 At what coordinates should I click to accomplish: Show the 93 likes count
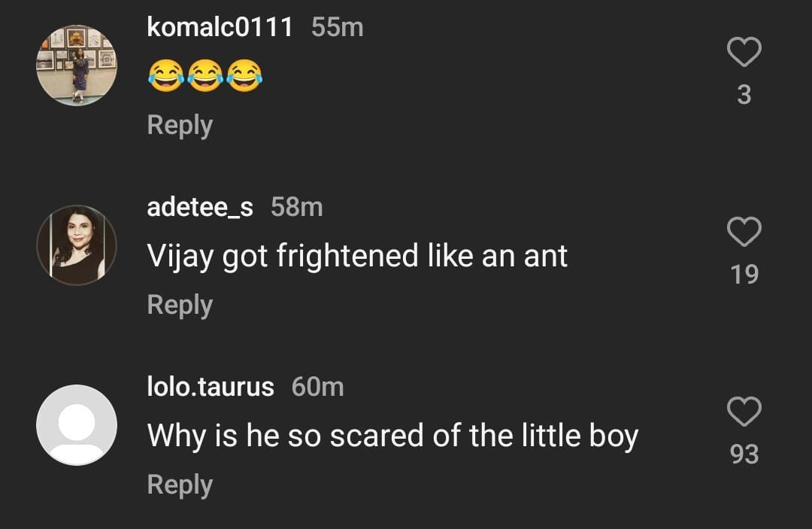744,455
